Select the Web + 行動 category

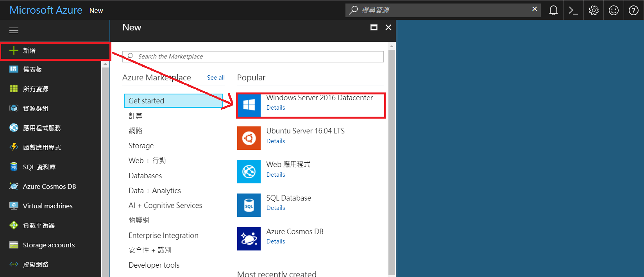click(147, 160)
